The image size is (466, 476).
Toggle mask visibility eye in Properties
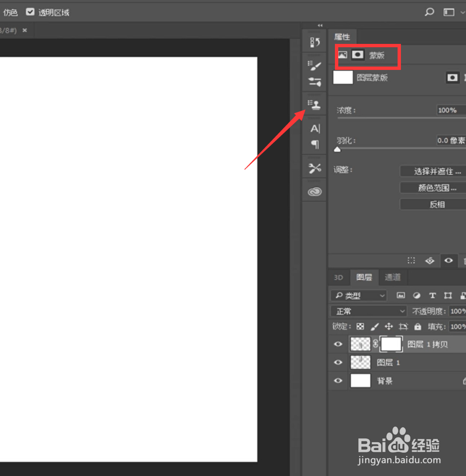[x=448, y=260]
